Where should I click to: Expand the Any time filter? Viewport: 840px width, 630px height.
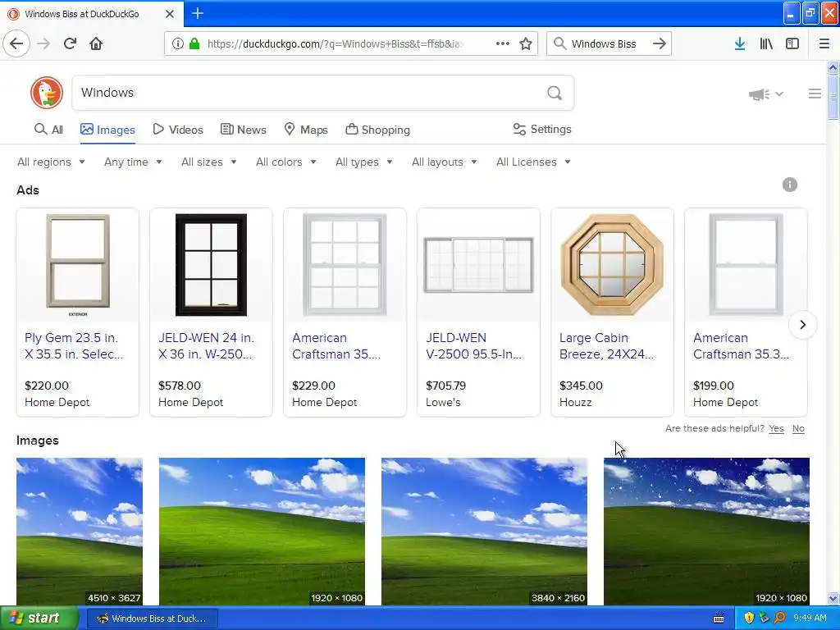coord(133,162)
